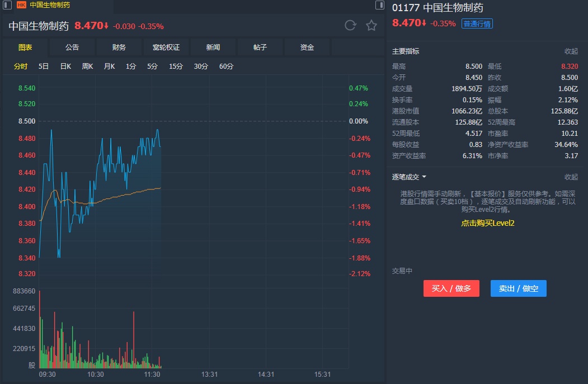
Task: Click the 买入 / 做多 button
Action: tap(451, 288)
